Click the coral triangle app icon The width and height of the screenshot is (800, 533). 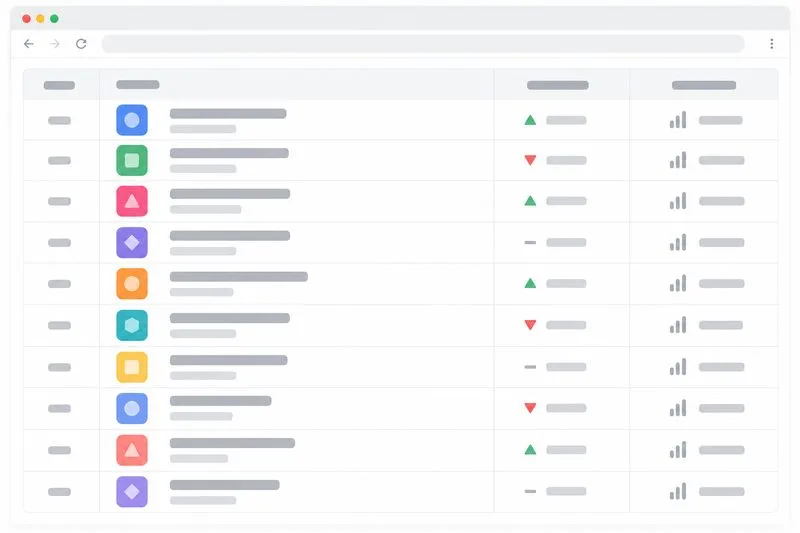(132, 450)
